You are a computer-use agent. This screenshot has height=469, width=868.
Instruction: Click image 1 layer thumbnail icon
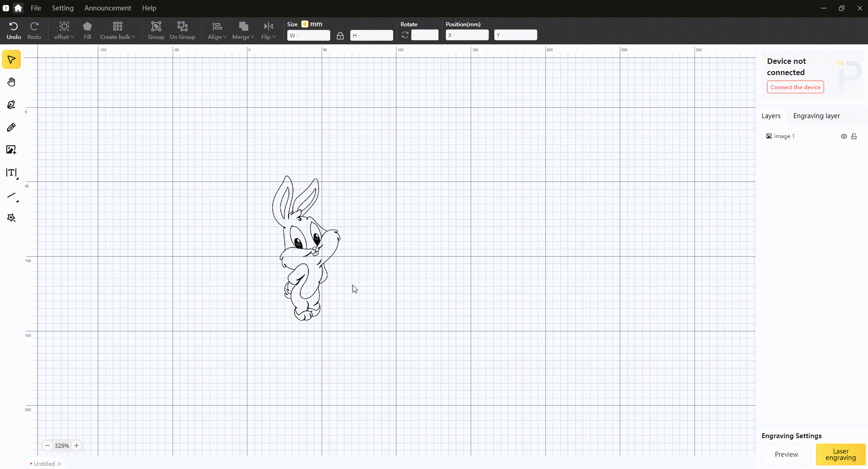769,136
